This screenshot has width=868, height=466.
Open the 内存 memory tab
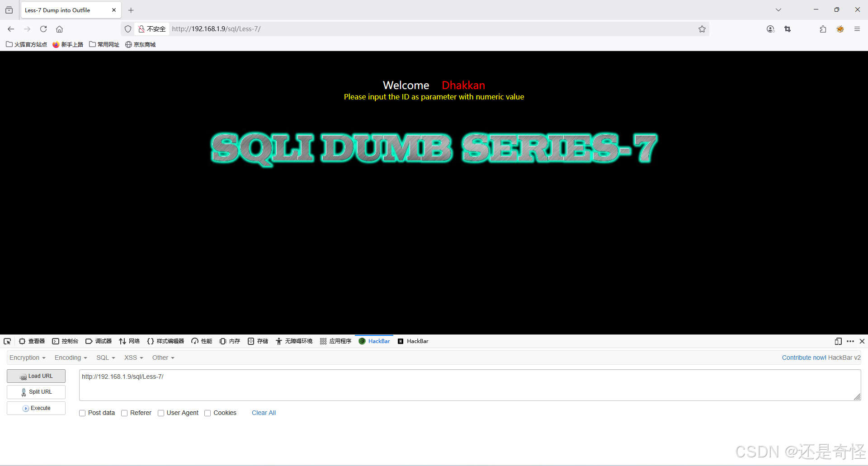(230, 341)
